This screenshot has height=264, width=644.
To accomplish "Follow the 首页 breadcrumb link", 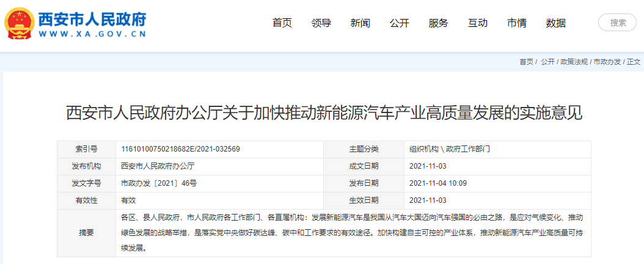I will pos(526,62).
